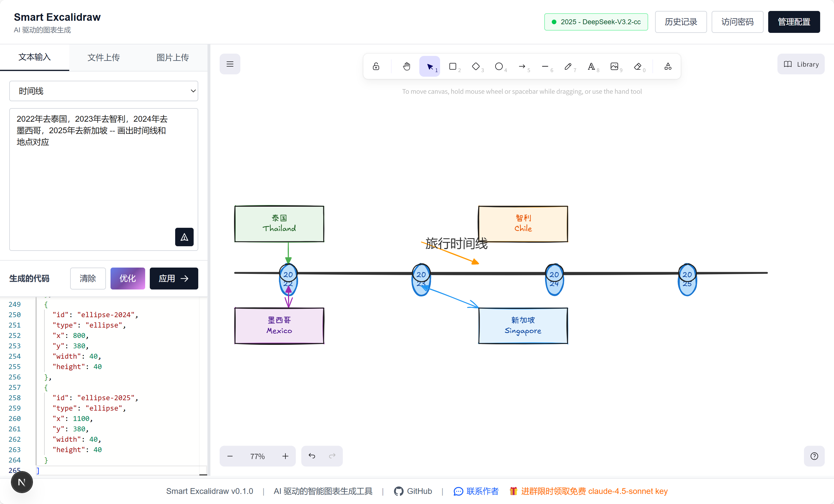Toggle the canvas lock tool
The height and width of the screenshot is (504, 834).
pos(376,66)
